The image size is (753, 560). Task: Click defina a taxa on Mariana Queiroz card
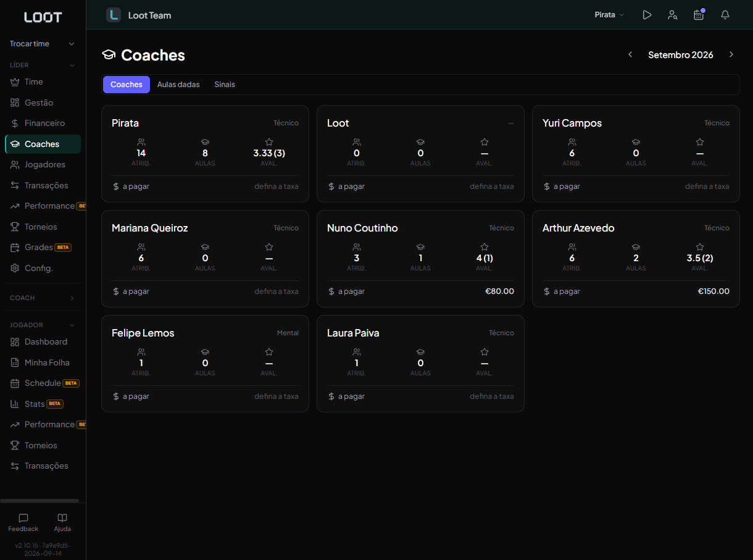[277, 291]
